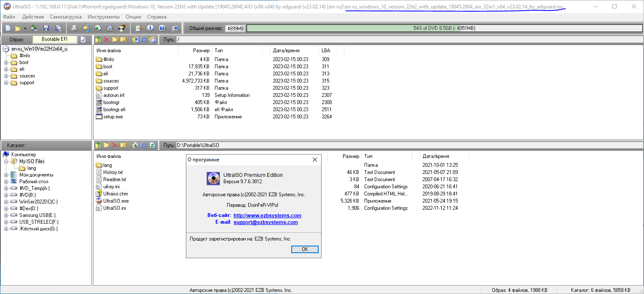Screen dimensions: 644x294
Task: Select setup.exe in image file list
Action: pos(113,117)
